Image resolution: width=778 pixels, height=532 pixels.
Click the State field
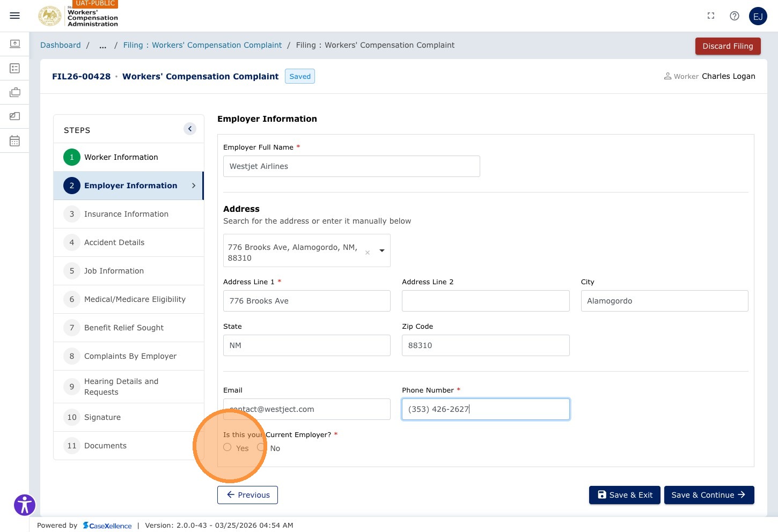coord(307,345)
